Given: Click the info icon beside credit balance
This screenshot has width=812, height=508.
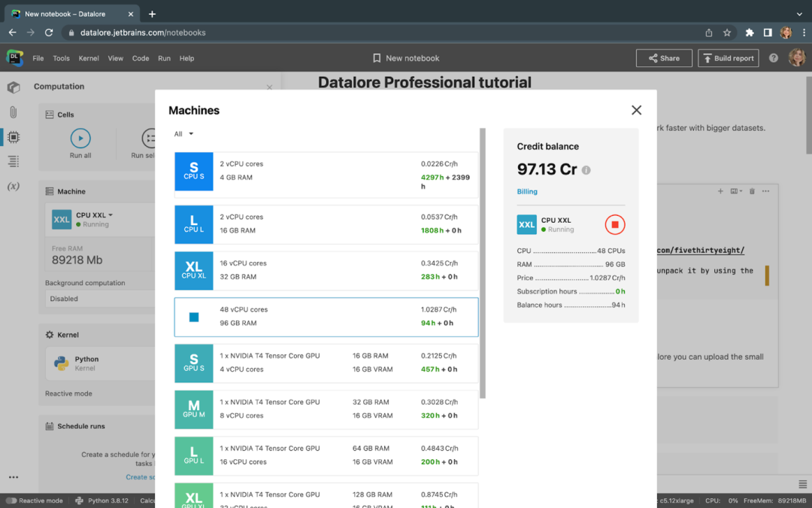Looking at the screenshot, I should pos(586,170).
